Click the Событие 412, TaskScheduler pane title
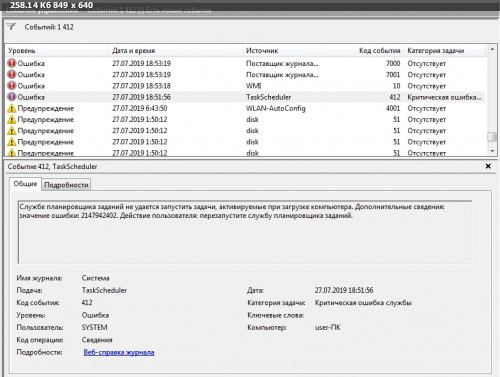Viewport: 500px width, 377px height. point(52,166)
